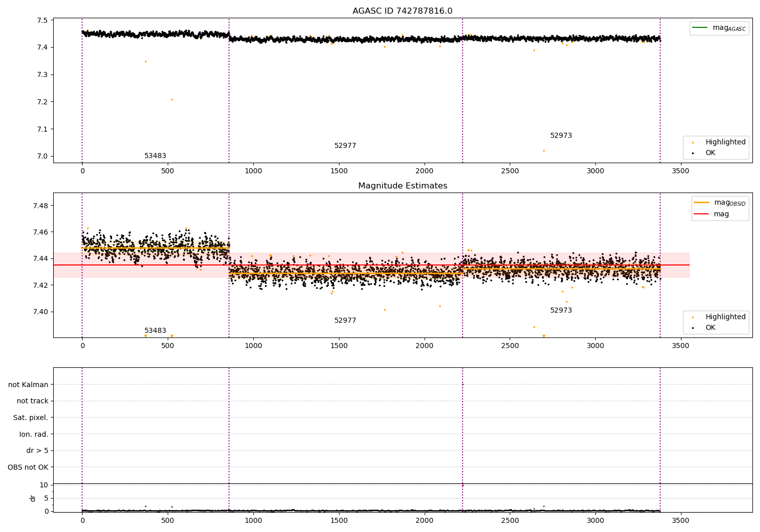Select 'Highlighted' legend entry in Magnitude Estimates plot

point(726,317)
